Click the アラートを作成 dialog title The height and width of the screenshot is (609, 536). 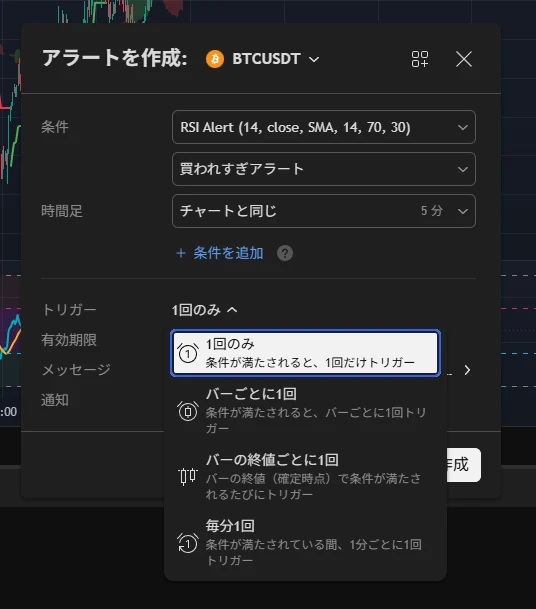[115, 58]
